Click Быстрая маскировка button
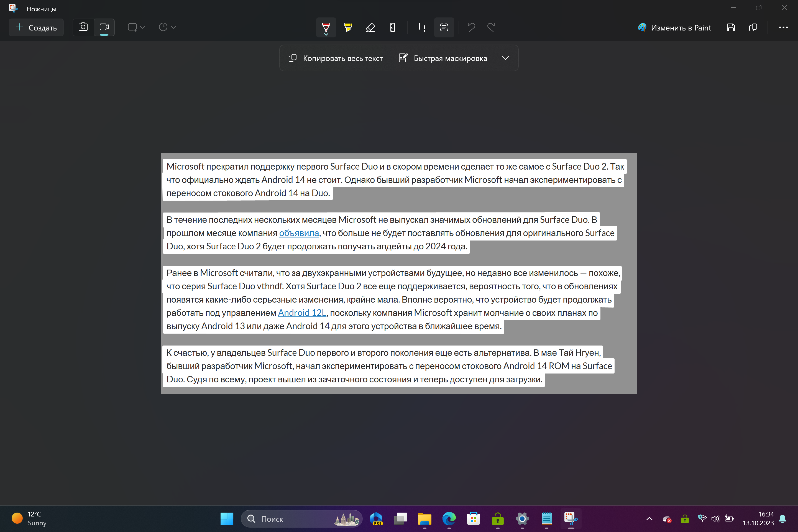Viewport: 798px width, 532px height. click(443, 58)
